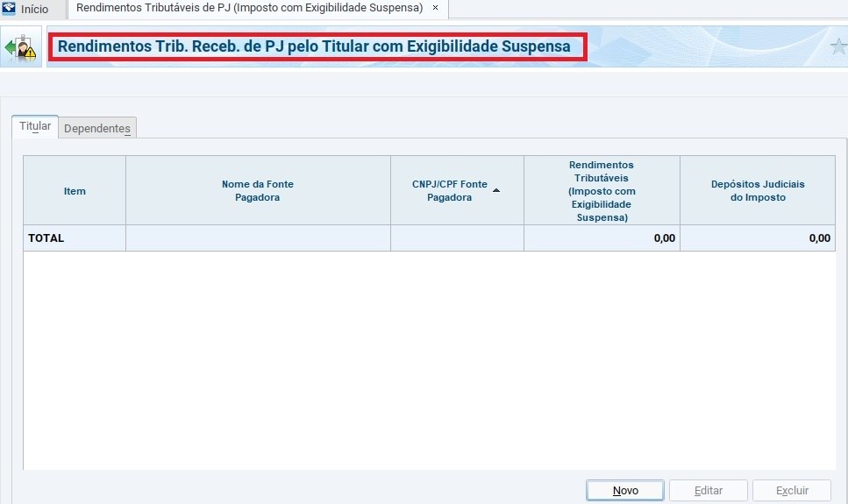This screenshot has height=504, width=848.
Task: Click the Depósitos Judiciais total 0,00 cell
Action: (x=757, y=238)
